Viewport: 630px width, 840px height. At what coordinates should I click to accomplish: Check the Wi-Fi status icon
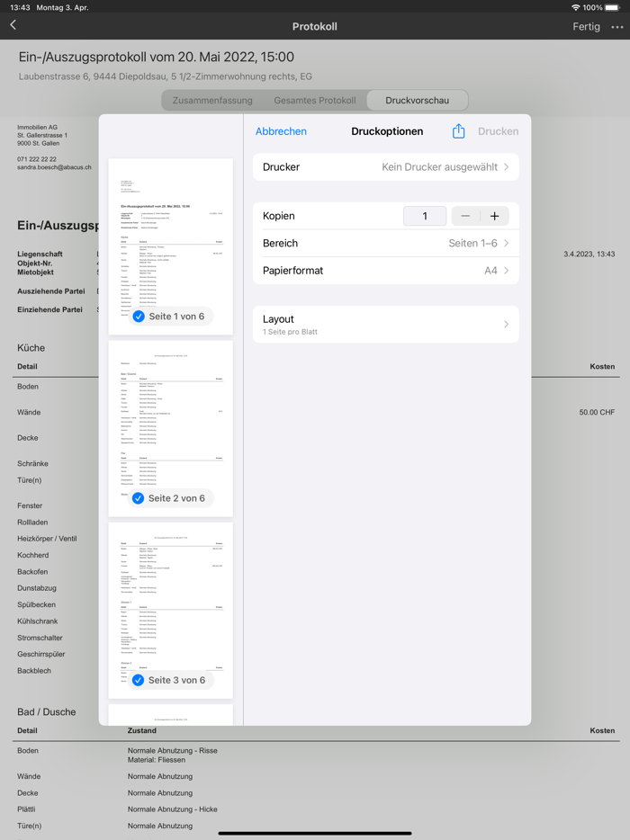[576, 7]
